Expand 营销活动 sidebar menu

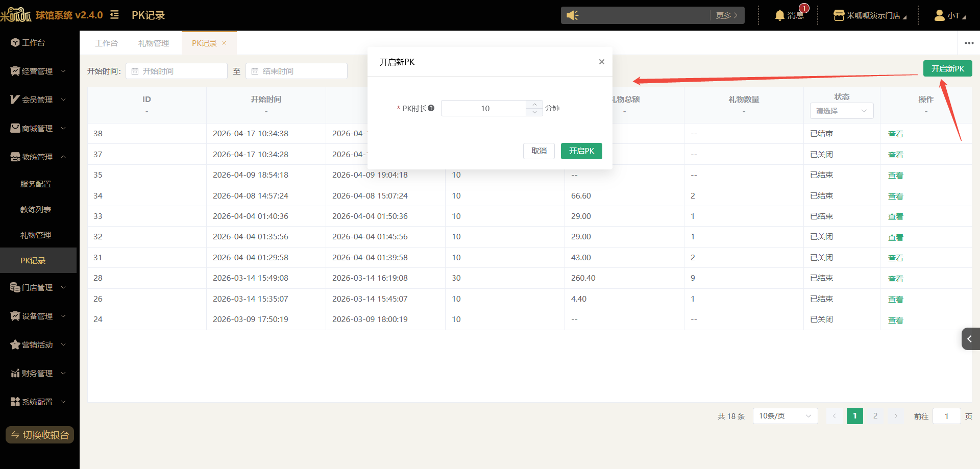pyautogui.click(x=38, y=344)
